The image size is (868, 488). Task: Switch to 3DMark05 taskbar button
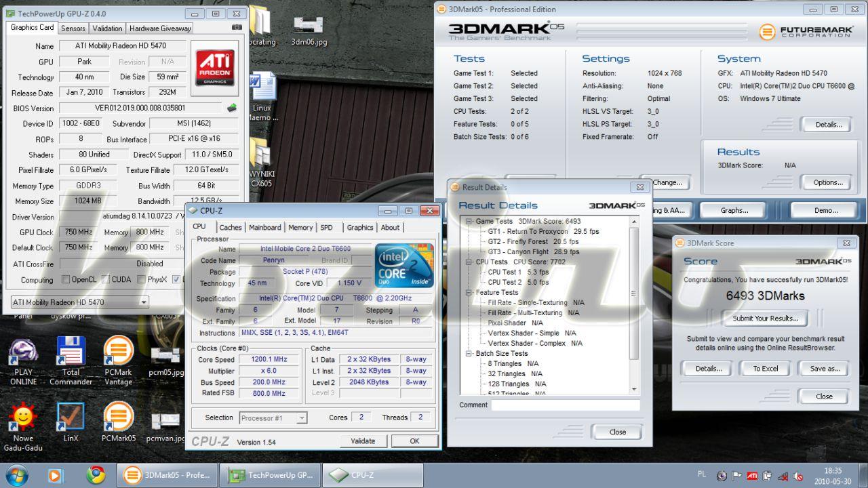[x=167, y=475]
